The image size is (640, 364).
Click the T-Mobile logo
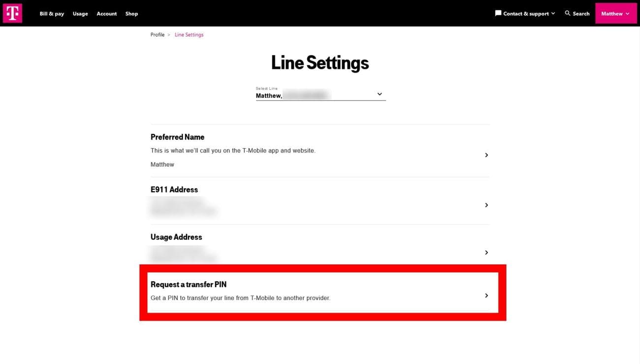pyautogui.click(x=12, y=13)
